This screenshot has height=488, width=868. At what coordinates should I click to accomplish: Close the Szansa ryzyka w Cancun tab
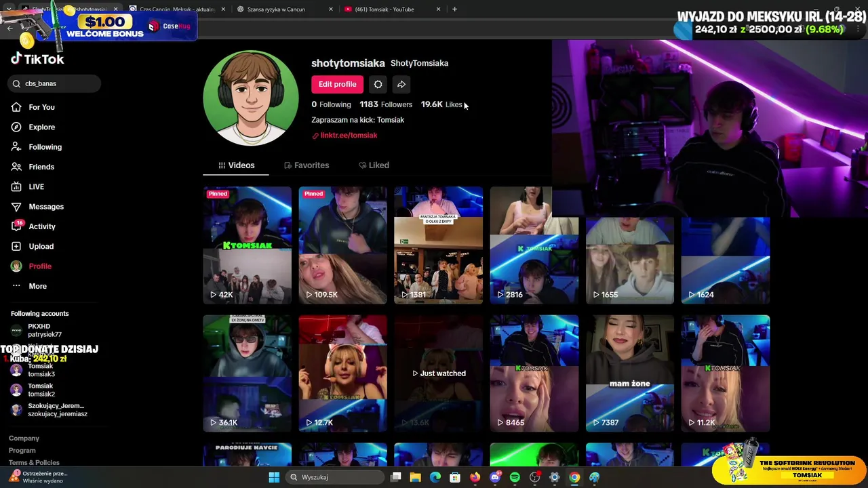click(331, 9)
